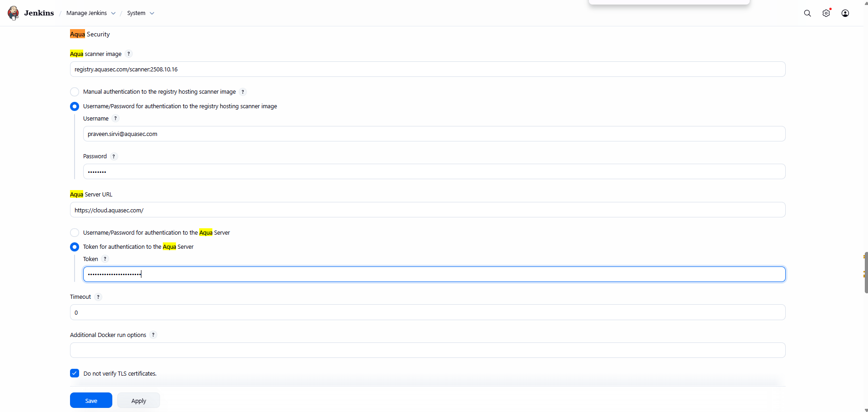
Task: Select Username/Password authentication to Aqua Server
Action: click(75, 232)
